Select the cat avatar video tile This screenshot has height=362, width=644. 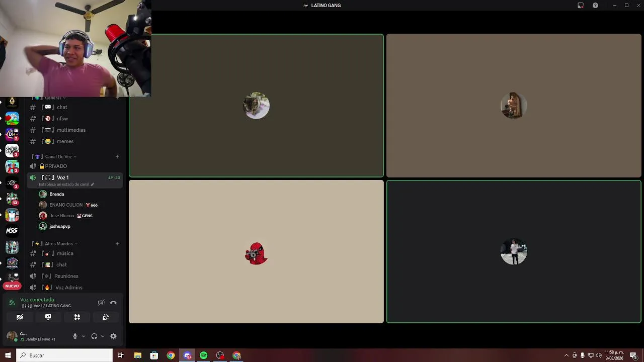click(x=256, y=106)
